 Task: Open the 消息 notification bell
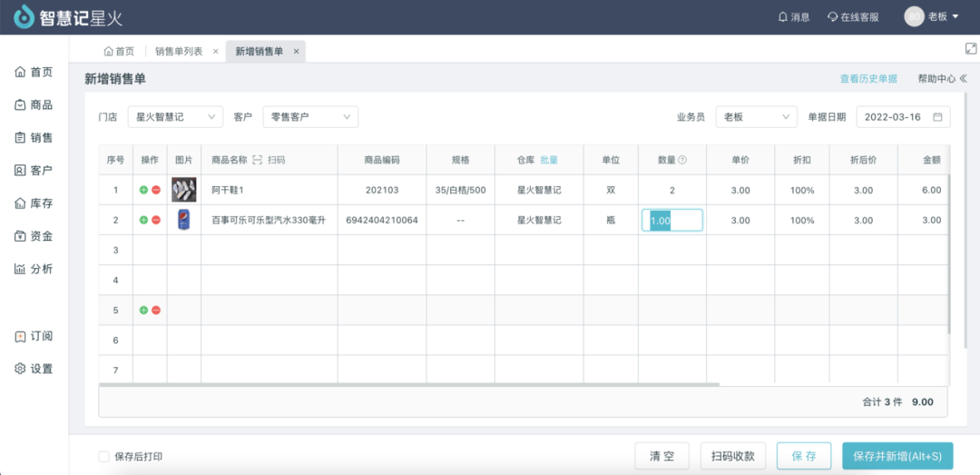click(783, 16)
